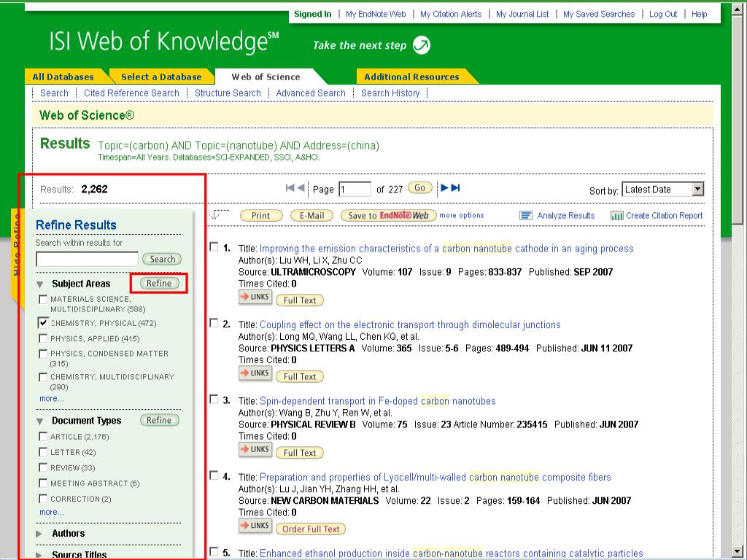The image size is (747, 560).
Task: Check the ARTICLE document type
Action: pos(43,437)
